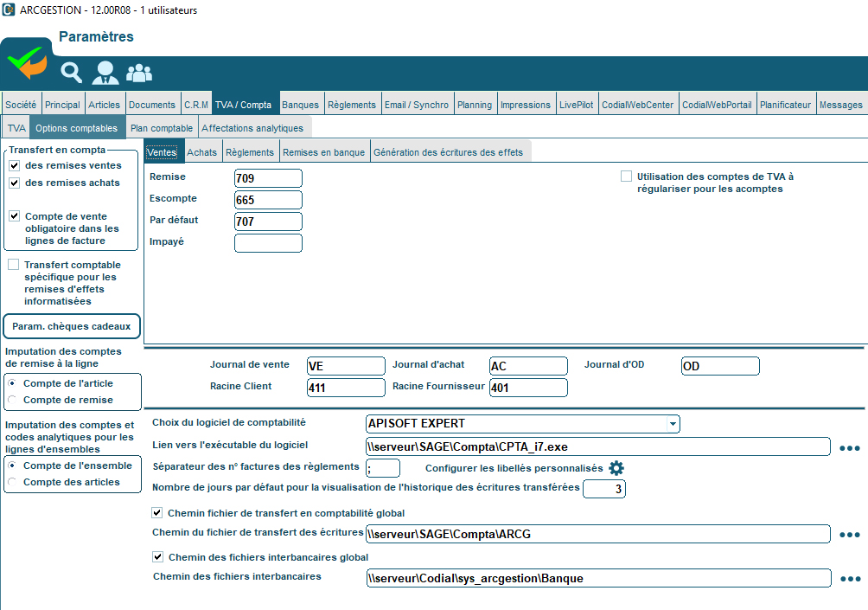
Task: Choose Compte des articles radio option
Action: click(13, 482)
